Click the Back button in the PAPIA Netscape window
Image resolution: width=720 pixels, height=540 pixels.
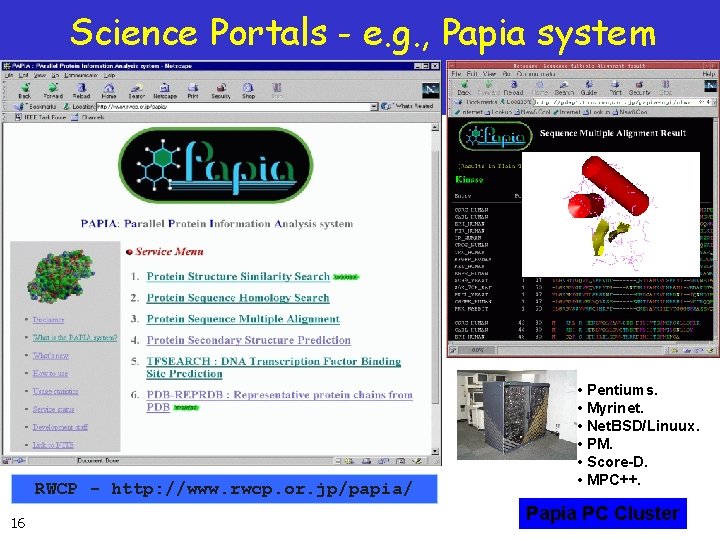(25, 90)
